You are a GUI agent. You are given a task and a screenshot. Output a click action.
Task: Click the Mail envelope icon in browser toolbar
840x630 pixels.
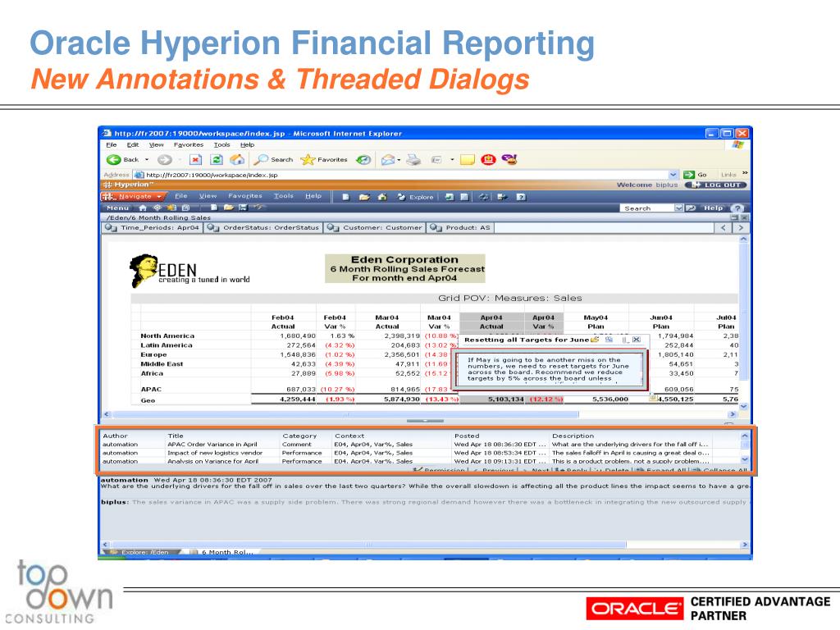(x=388, y=160)
